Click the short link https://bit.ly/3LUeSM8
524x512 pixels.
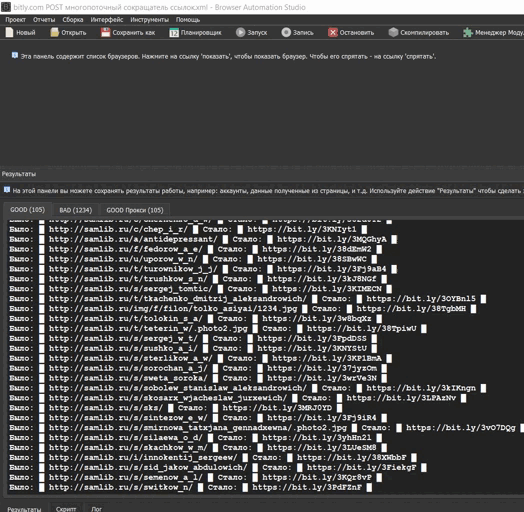click(x=322, y=447)
